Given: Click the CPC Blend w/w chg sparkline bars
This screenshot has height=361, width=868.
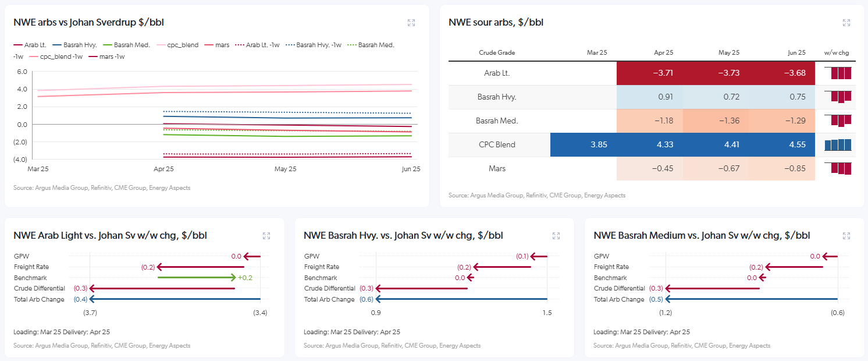Looking at the screenshot, I should click(x=838, y=145).
